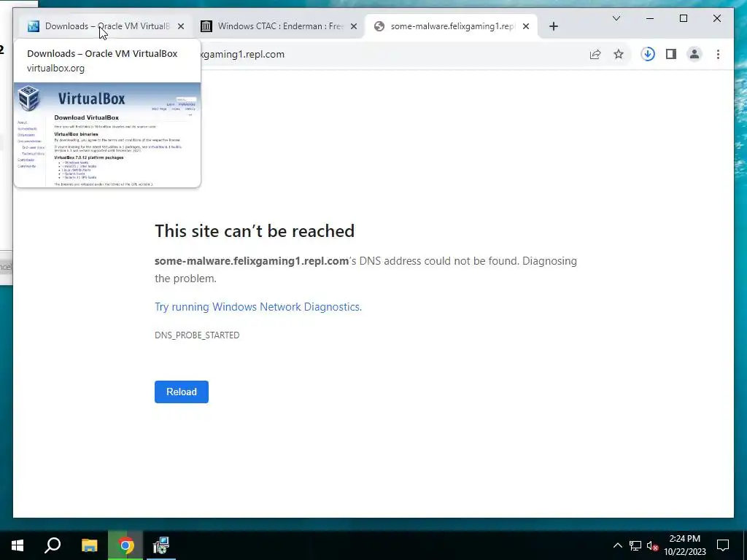The image size is (747, 560).
Task: Click the VirtualBox tab preview thumbnail
Action: click(107, 135)
